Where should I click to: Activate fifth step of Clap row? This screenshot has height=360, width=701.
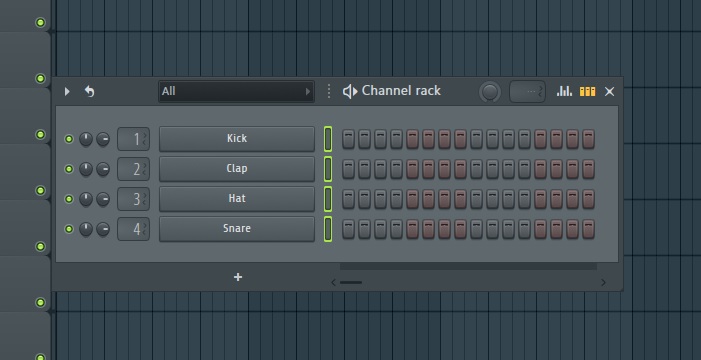pos(412,169)
